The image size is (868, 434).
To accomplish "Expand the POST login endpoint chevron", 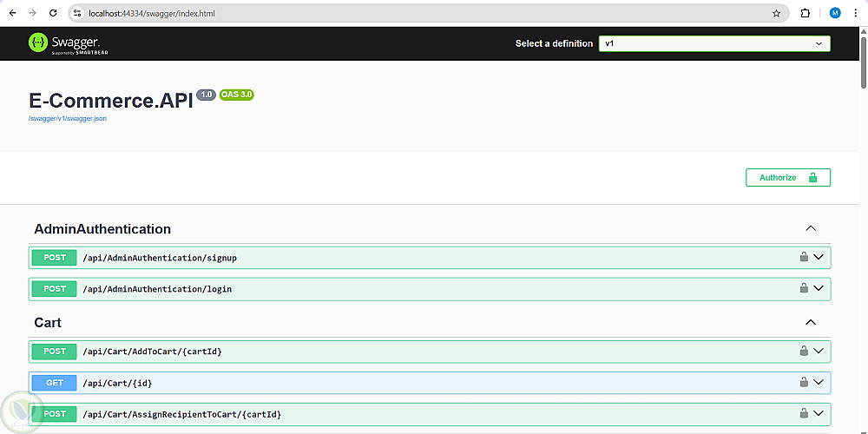I will click(819, 288).
